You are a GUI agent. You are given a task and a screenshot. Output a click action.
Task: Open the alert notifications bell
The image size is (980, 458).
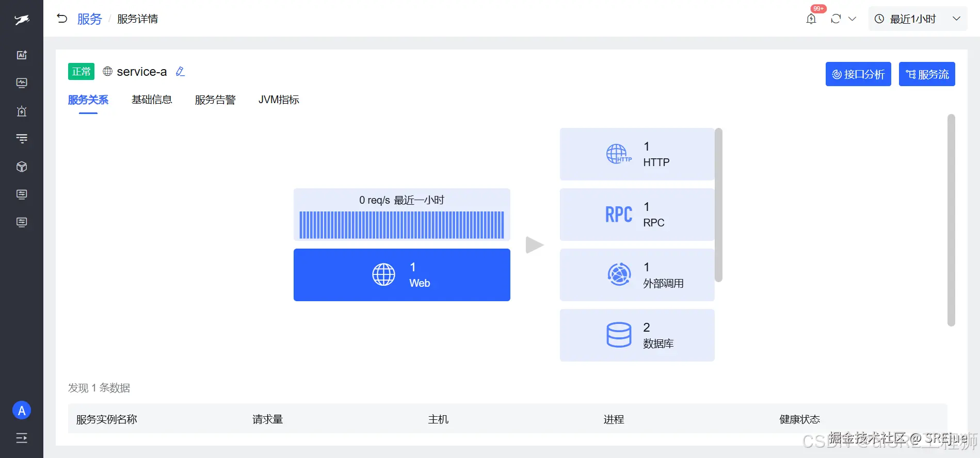(811, 19)
